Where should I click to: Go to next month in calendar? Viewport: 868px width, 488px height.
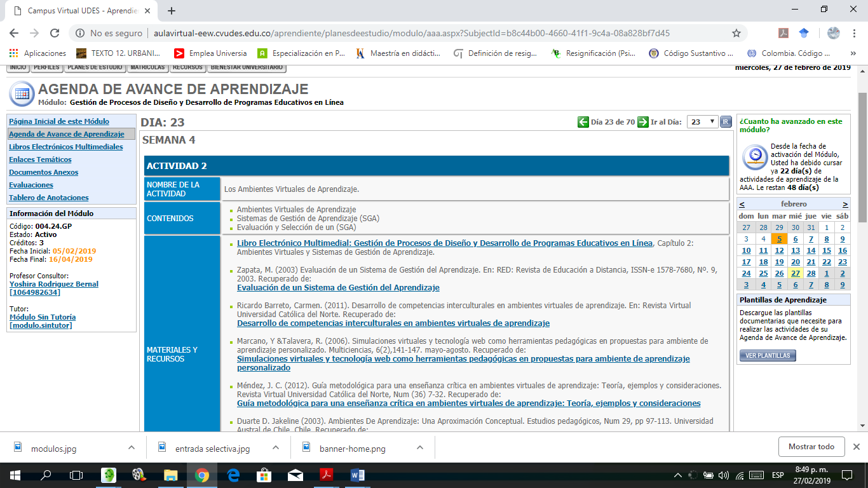tap(845, 204)
